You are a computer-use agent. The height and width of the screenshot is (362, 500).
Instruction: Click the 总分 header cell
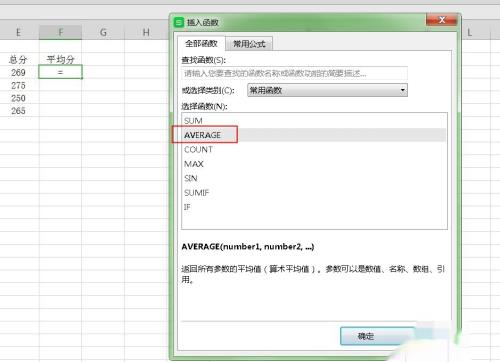(18, 59)
